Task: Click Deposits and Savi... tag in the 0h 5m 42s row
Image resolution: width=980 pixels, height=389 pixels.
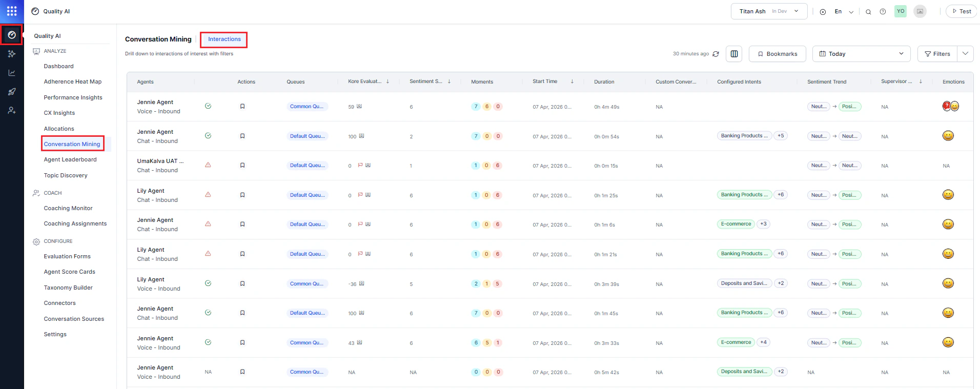Action: click(x=744, y=372)
